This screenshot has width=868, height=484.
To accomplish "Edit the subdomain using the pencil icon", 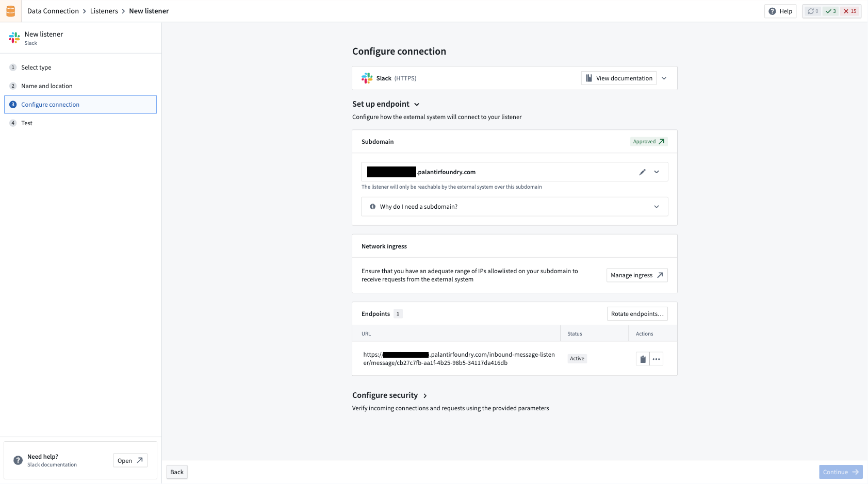I will [642, 172].
